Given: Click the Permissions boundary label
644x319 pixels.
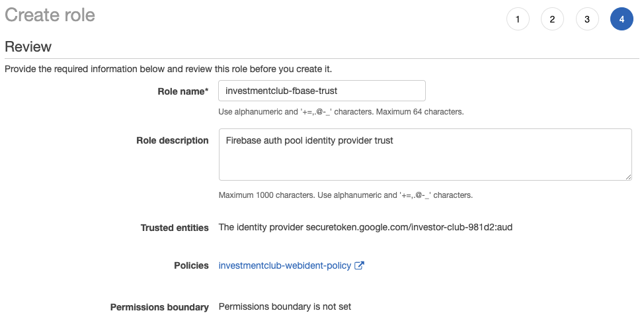Looking at the screenshot, I should [159, 307].
